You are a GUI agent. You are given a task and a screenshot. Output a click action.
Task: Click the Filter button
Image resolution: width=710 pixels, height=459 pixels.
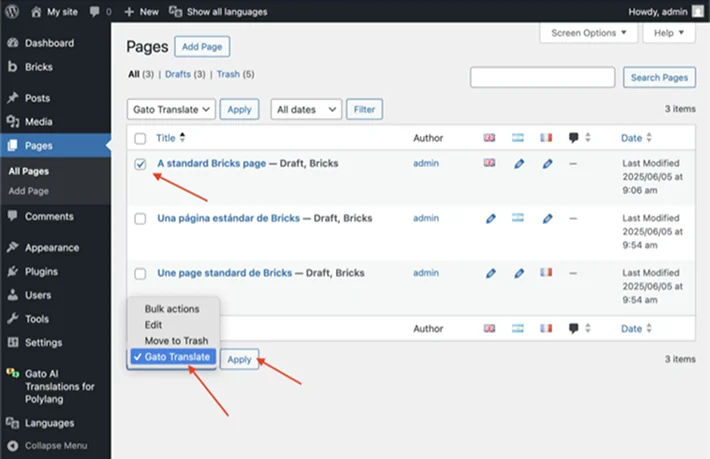click(365, 110)
